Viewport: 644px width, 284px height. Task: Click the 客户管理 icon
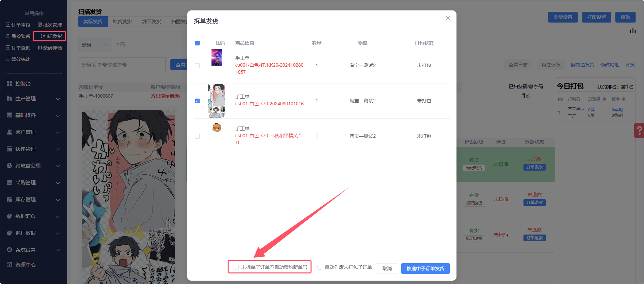coord(9,132)
